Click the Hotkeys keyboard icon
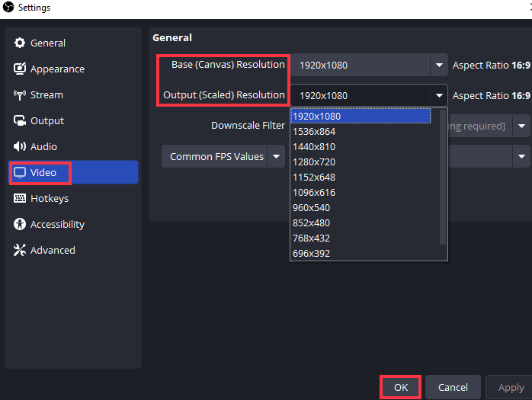The width and height of the screenshot is (532, 400). pos(20,199)
